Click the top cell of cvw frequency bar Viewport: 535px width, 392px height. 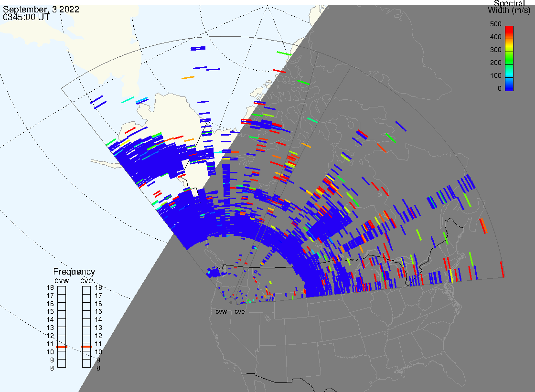tap(62, 290)
